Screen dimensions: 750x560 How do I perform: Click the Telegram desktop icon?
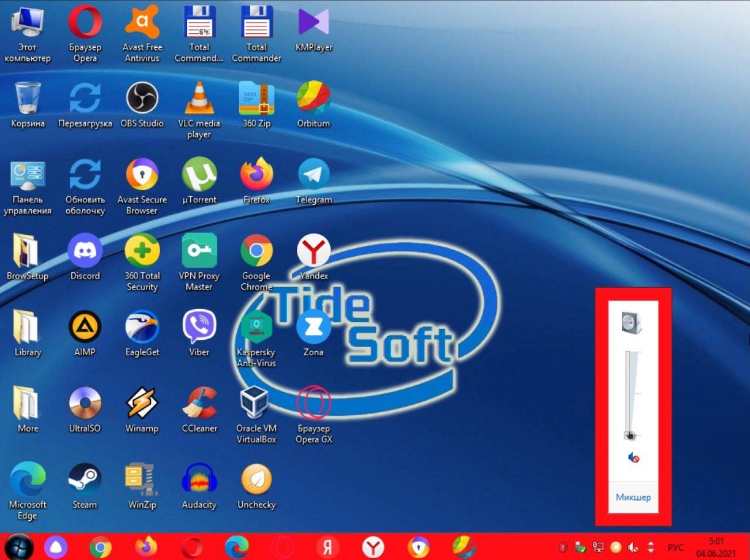[313, 175]
